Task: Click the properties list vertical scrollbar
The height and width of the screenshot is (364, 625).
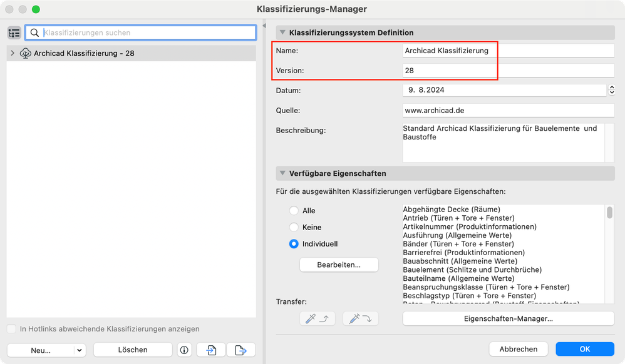Action: (609, 213)
